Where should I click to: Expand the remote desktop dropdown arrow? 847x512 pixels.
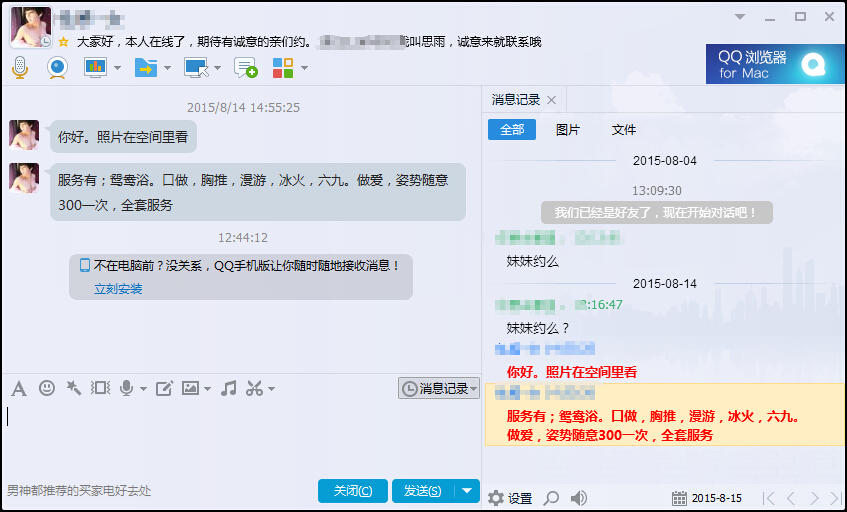[217, 68]
